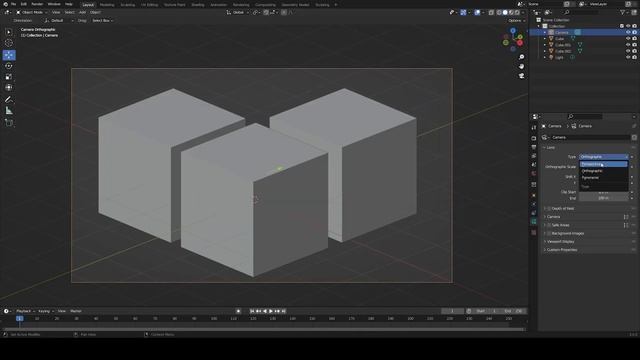Open the viewport Add menu
Viewport: 640px width, 360px height.
click(x=82, y=13)
